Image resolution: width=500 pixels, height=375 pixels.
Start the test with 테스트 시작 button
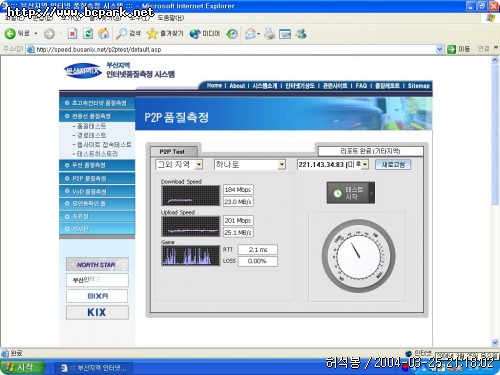coord(351,193)
